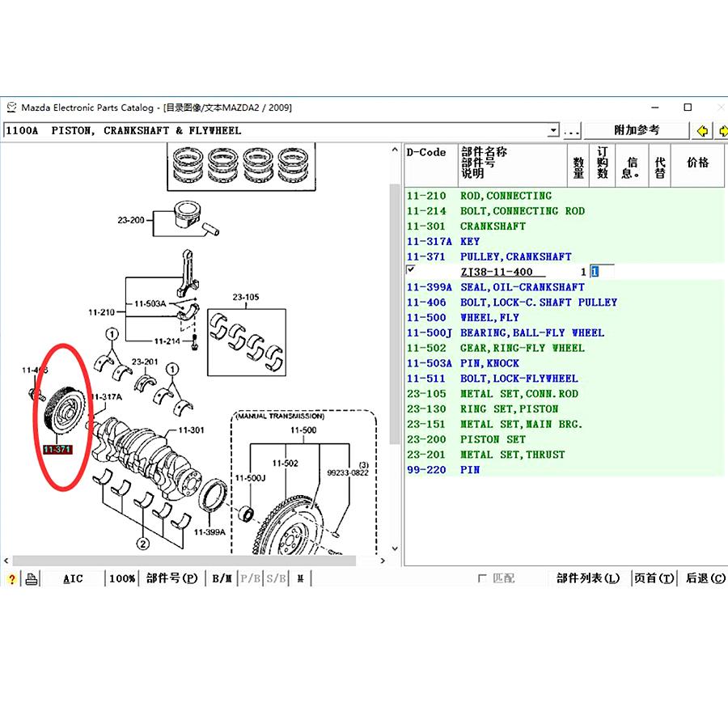The image size is (728, 728).
Task: Click part number ZJ38-11-400
Action: 497,272
